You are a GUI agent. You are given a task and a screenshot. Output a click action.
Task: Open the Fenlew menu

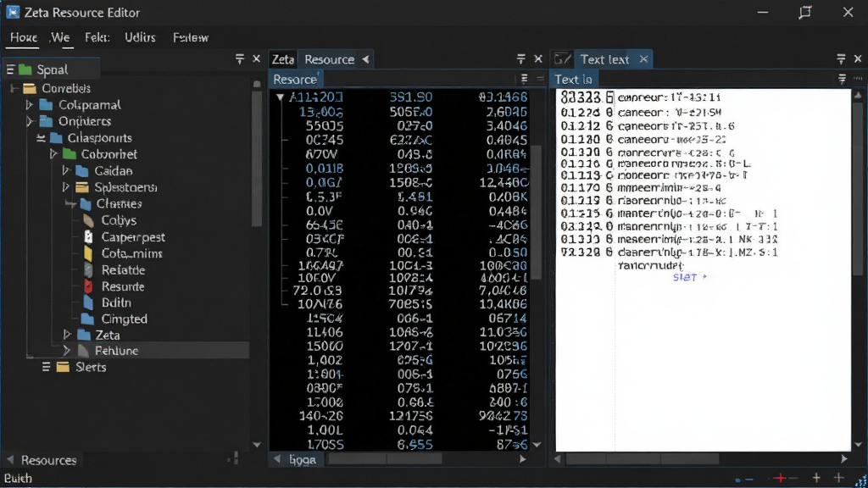point(191,37)
